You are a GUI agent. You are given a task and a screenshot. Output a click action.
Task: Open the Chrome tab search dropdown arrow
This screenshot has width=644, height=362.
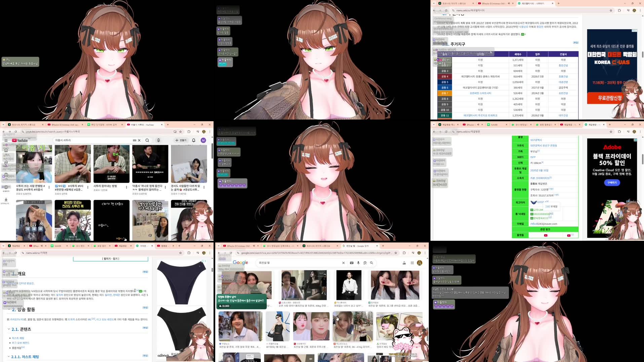click(x=433, y=3)
